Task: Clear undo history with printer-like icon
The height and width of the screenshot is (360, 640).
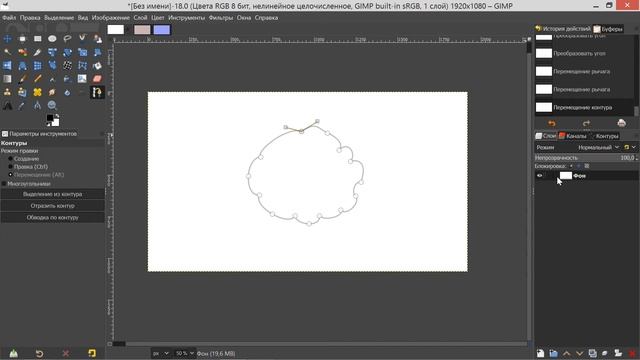Action: pos(621,123)
